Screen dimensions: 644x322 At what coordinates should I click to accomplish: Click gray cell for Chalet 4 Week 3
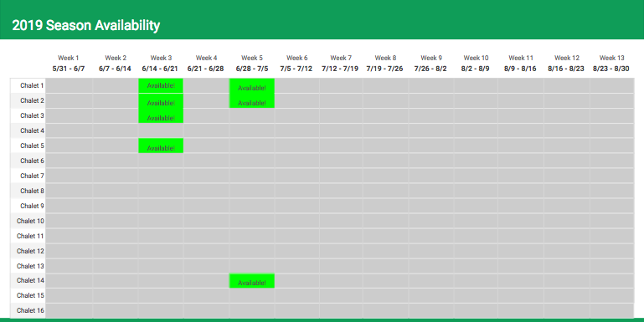(x=161, y=130)
